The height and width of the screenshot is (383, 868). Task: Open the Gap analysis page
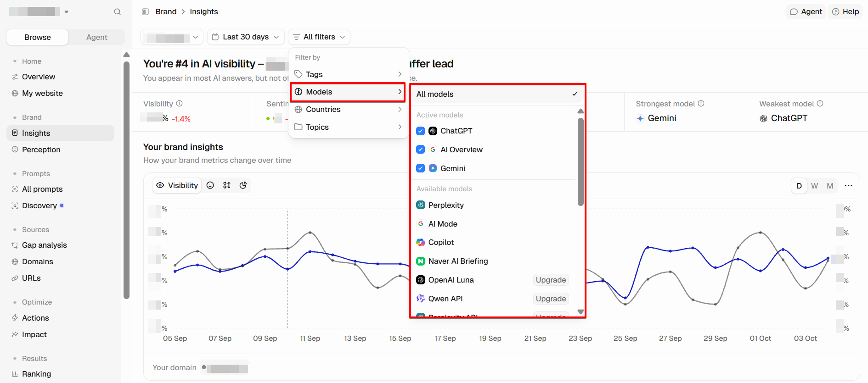(45, 245)
